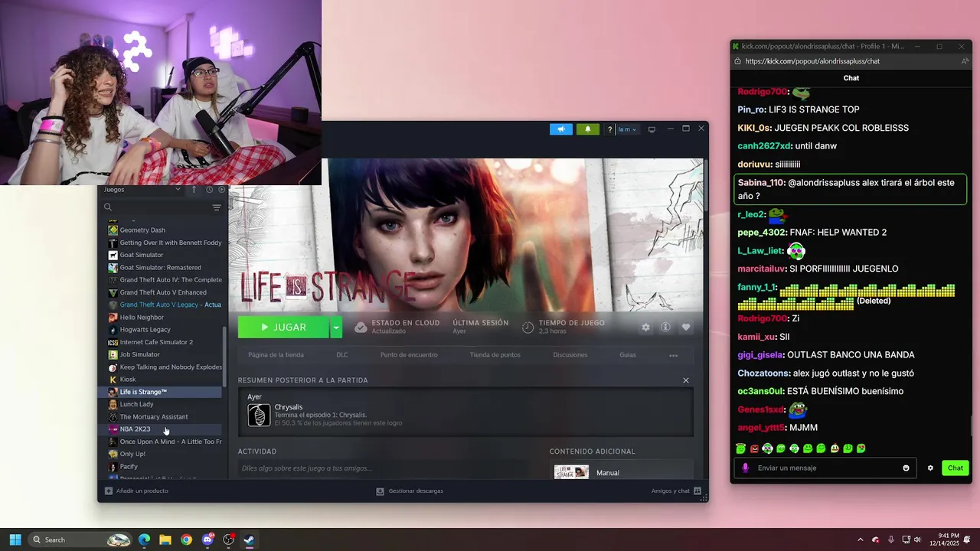Click Añadir un producto link
The image size is (980, 551).
(x=136, y=491)
